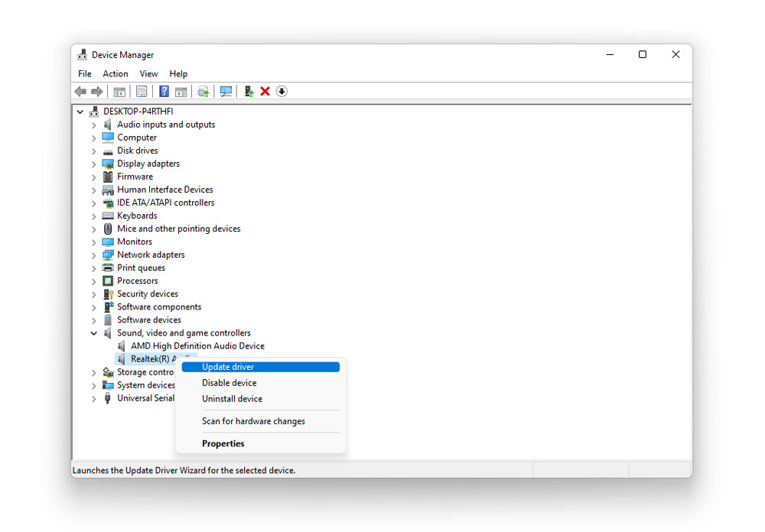Click the Firmware chip icon
765x532 pixels.
pyautogui.click(x=108, y=177)
